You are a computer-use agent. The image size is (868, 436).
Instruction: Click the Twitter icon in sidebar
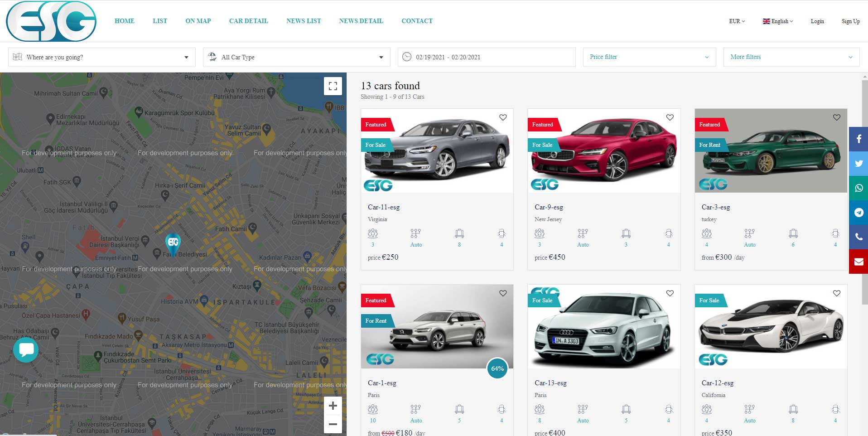pyautogui.click(x=858, y=164)
